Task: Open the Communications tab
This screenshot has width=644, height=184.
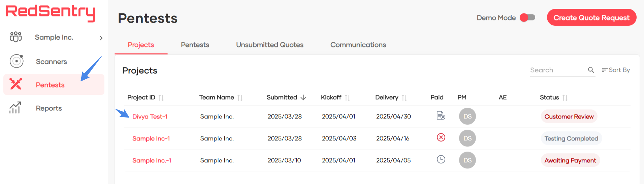Action: [358, 45]
